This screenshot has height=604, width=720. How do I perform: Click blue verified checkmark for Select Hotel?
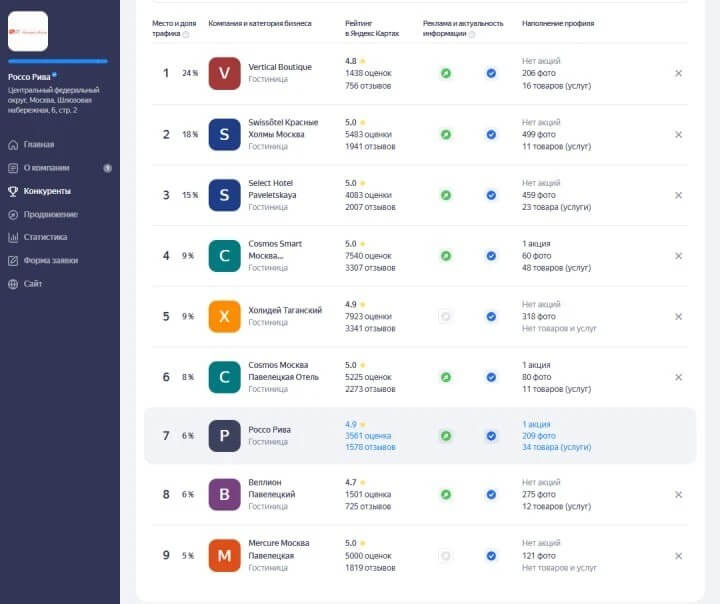coord(491,195)
